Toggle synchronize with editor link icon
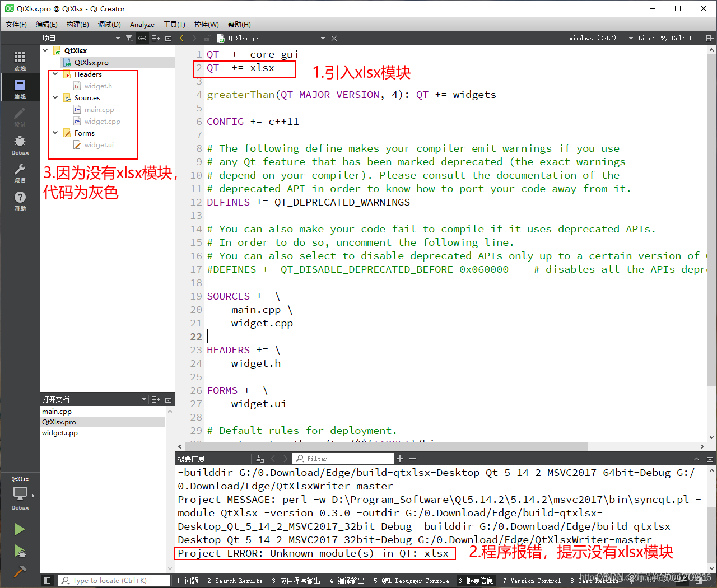This screenshot has width=717, height=588. coord(142,38)
